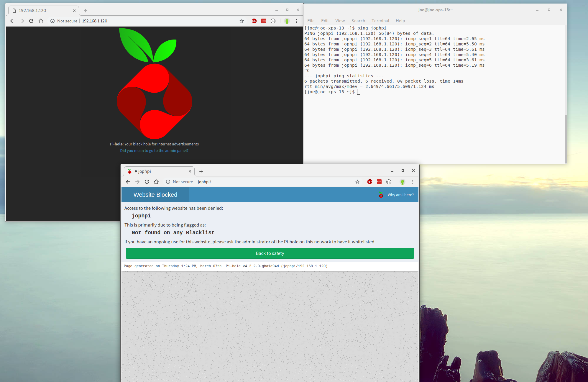Select the 192.168.1.120 browser tab

coord(41,11)
